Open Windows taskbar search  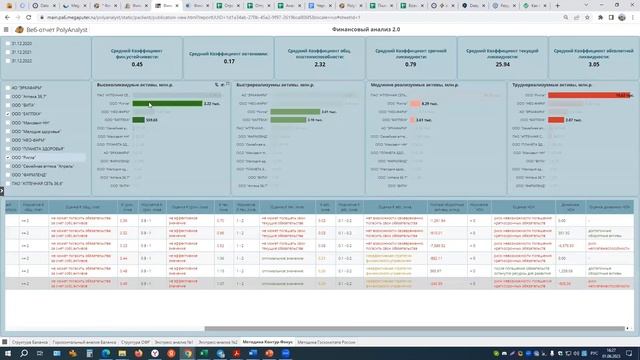coord(24,353)
